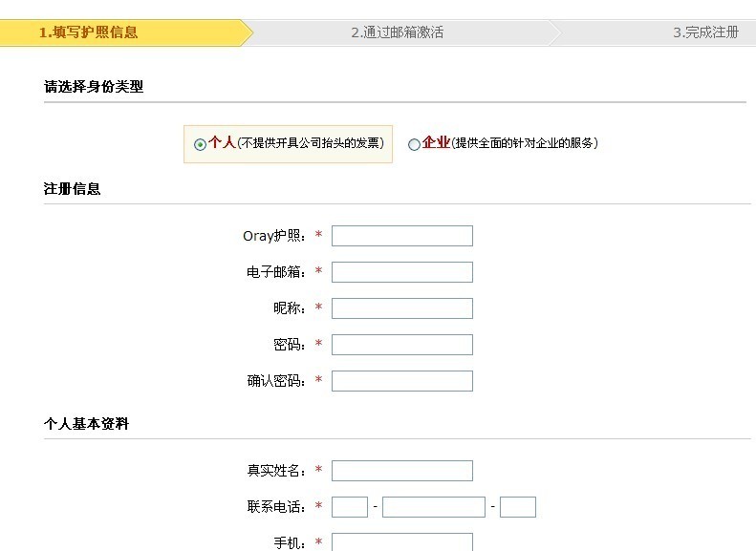Click the 联系电话 extension box

point(518,507)
